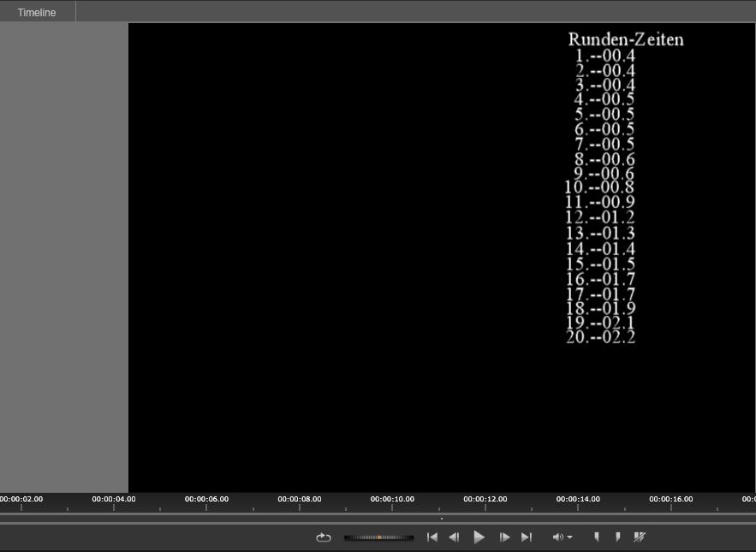Click the lap line 19.--02.1
Viewport: 756px width, 552px height.
tap(600, 323)
